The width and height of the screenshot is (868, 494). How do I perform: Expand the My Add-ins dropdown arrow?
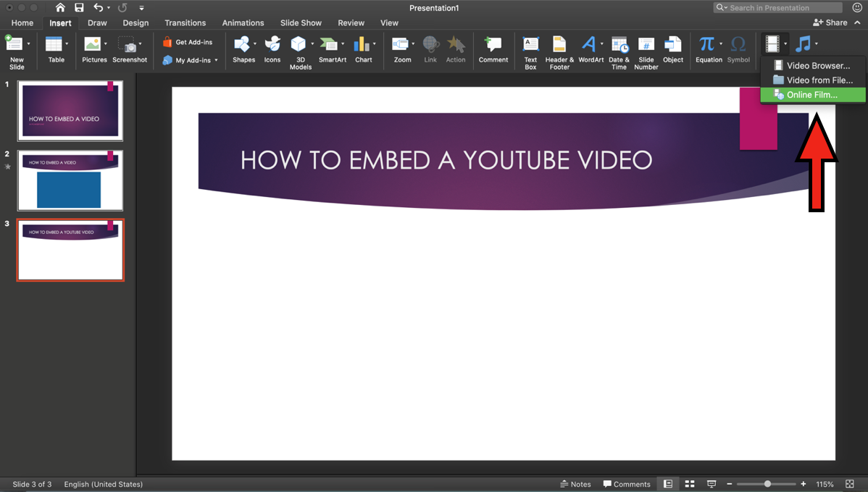click(x=216, y=60)
